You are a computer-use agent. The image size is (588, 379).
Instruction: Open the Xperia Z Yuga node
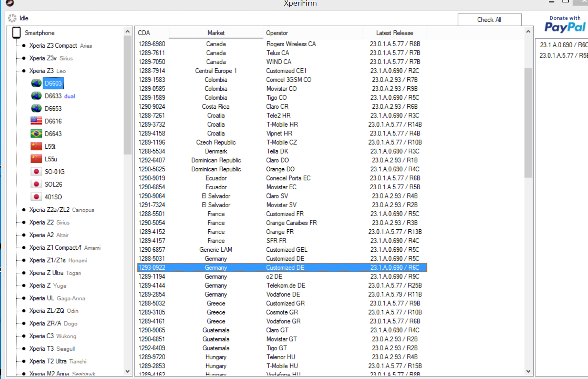(48, 285)
